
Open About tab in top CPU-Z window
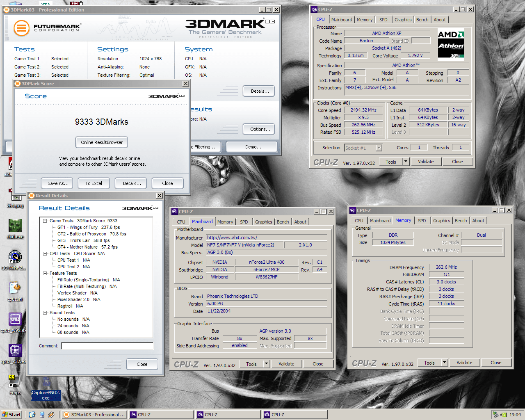(440, 20)
